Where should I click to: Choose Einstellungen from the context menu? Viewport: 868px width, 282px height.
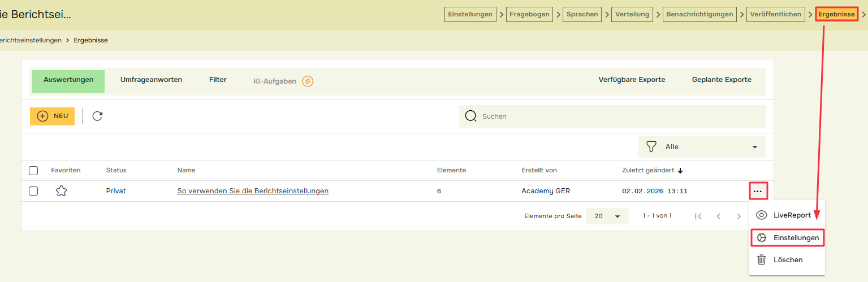click(787, 238)
